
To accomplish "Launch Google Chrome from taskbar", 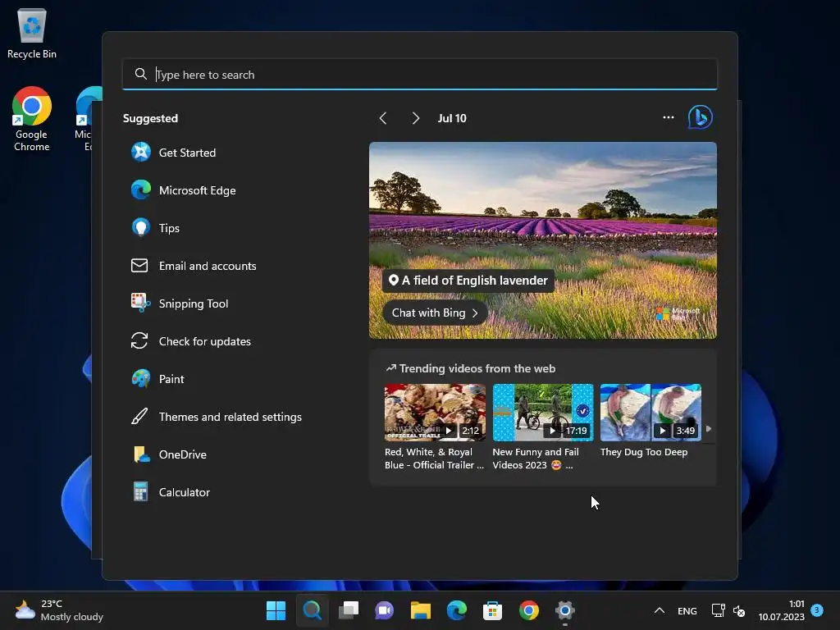I will tap(529, 610).
